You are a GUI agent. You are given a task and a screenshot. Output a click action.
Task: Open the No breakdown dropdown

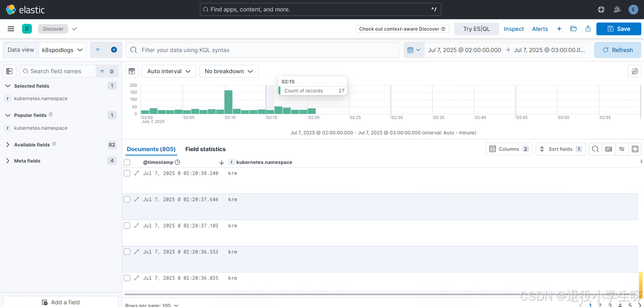click(229, 71)
